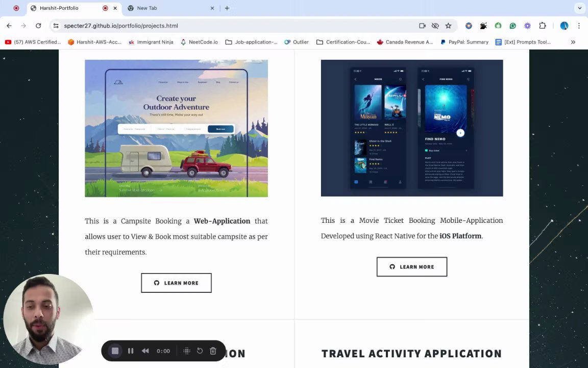This screenshot has height=368, width=588.
Task: Click the crossed-eye icon in address bar
Action: (435, 26)
